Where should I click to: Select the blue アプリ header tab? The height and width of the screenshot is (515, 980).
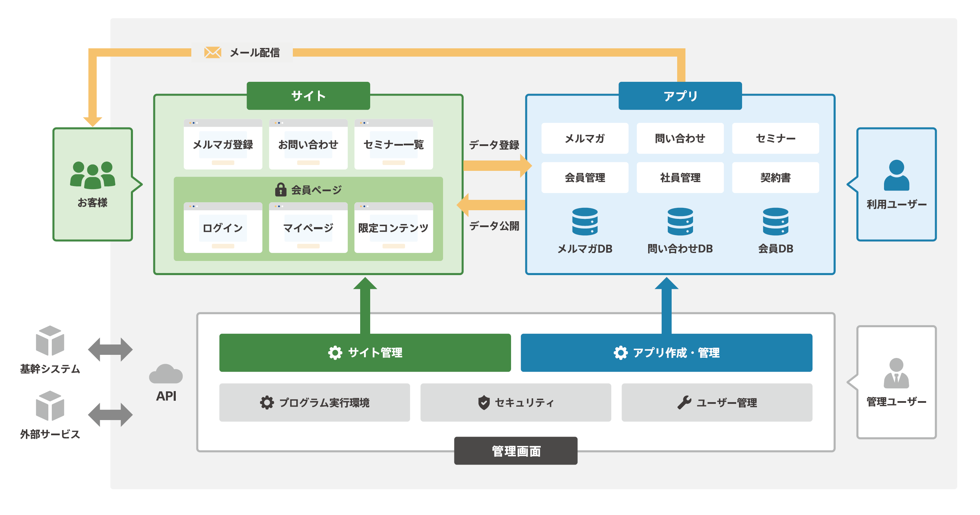[680, 96]
